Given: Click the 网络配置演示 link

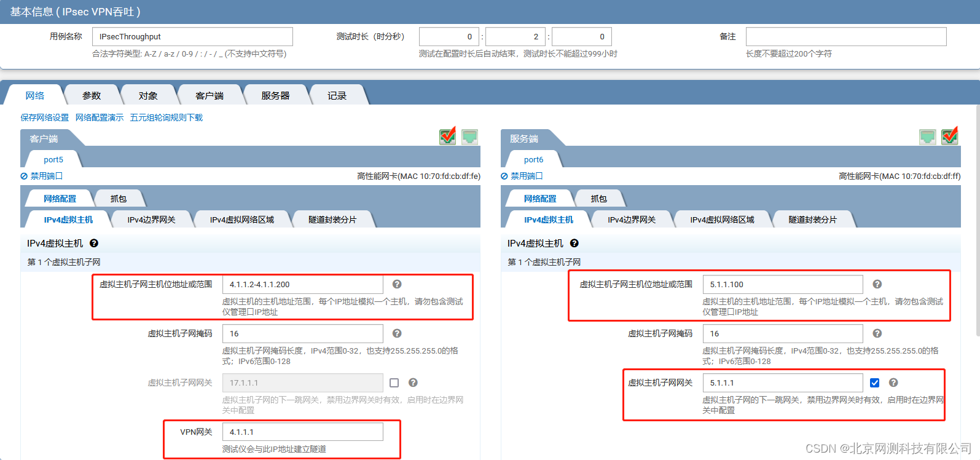Looking at the screenshot, I should [x=100, y=117].
